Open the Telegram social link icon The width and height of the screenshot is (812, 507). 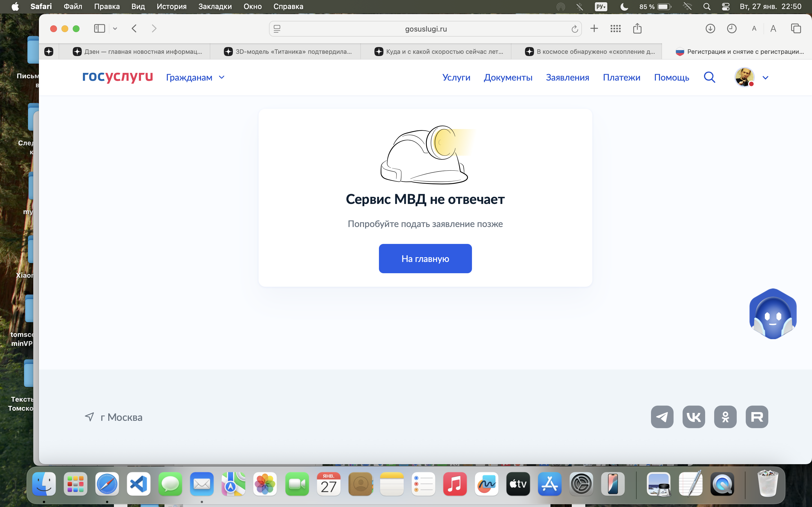tap(662, 417)
